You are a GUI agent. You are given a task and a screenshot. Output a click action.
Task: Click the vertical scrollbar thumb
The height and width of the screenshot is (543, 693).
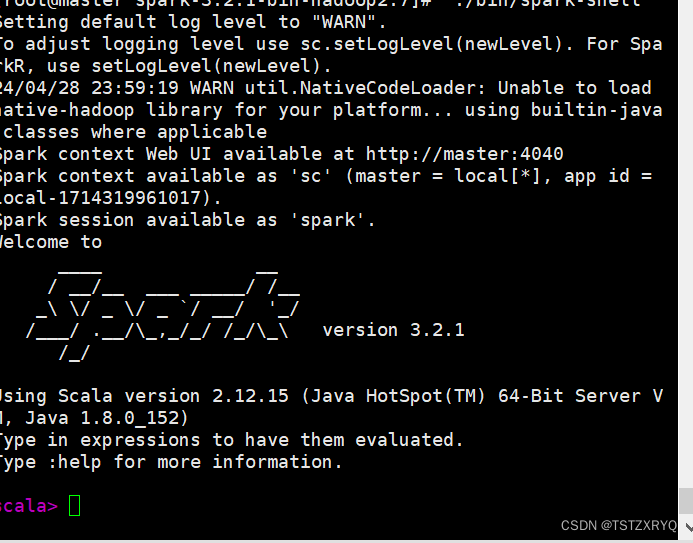686,501
